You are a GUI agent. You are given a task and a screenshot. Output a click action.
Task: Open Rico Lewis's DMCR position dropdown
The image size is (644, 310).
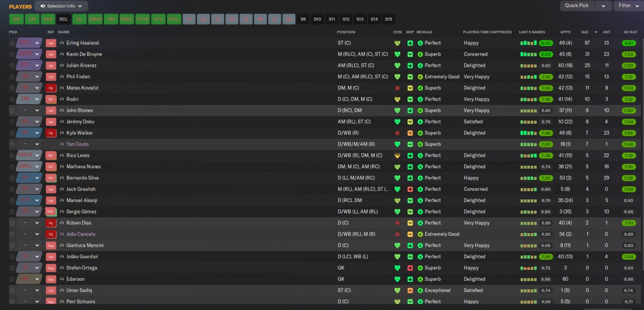point(29,156)
